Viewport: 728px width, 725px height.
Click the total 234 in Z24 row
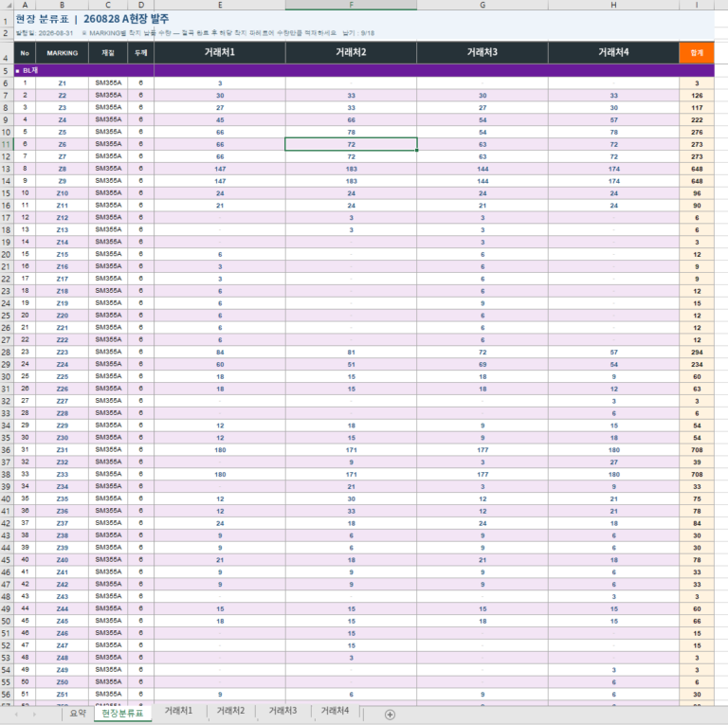click(697, 364)
